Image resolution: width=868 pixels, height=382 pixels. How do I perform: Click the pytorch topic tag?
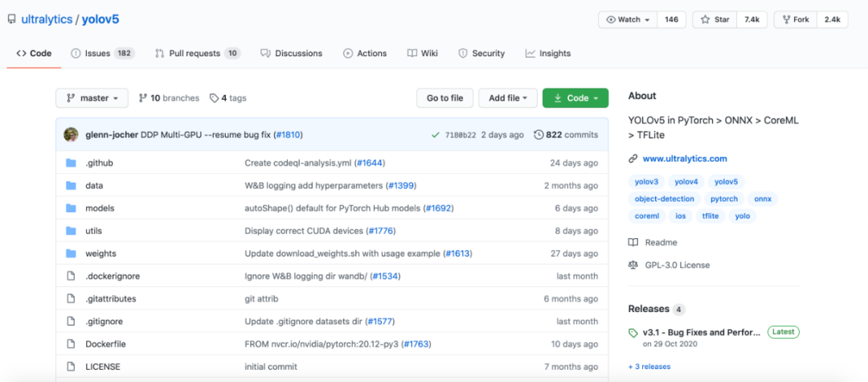724,198
